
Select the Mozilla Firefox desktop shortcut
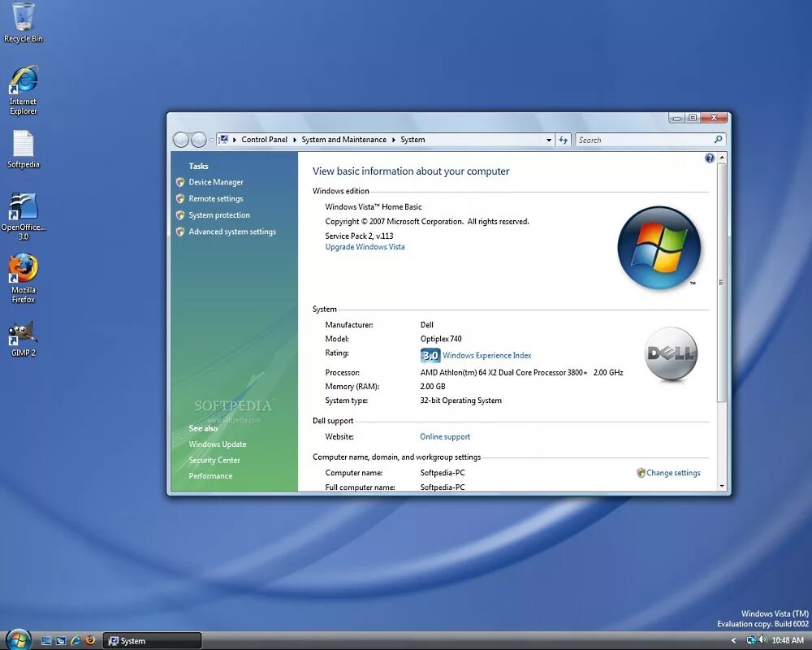24,279
